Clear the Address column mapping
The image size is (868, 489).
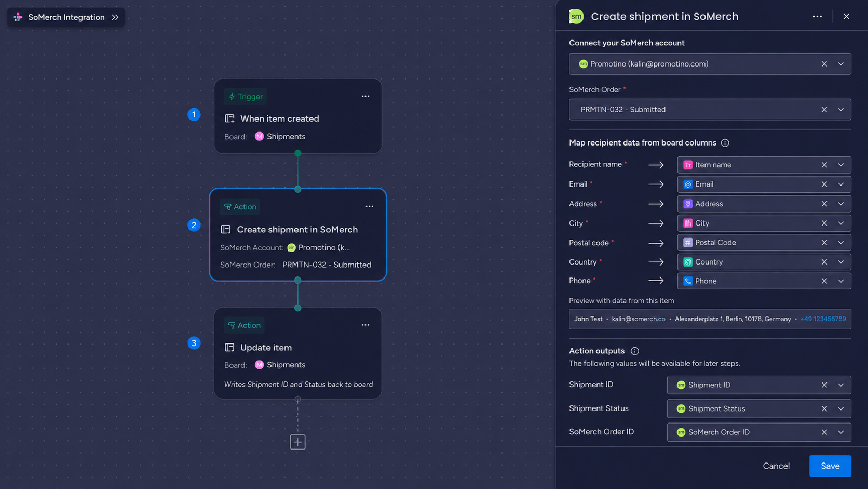point(824,204)
